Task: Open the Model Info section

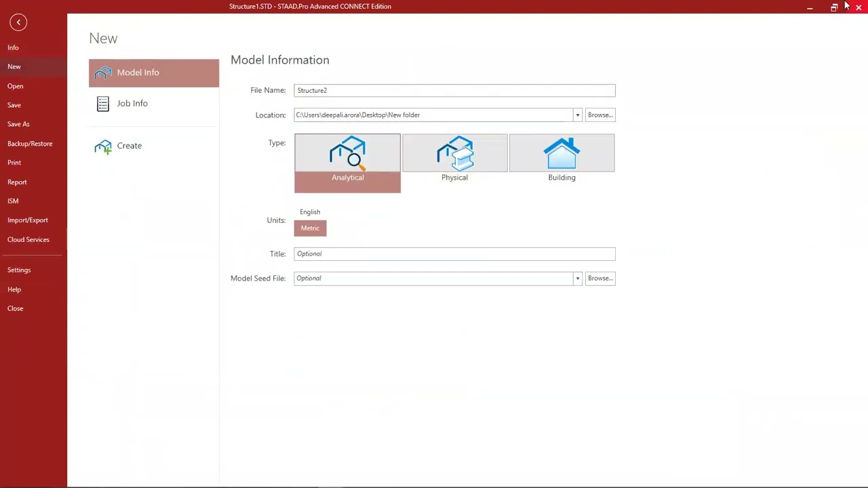Action: click(154, 73)
